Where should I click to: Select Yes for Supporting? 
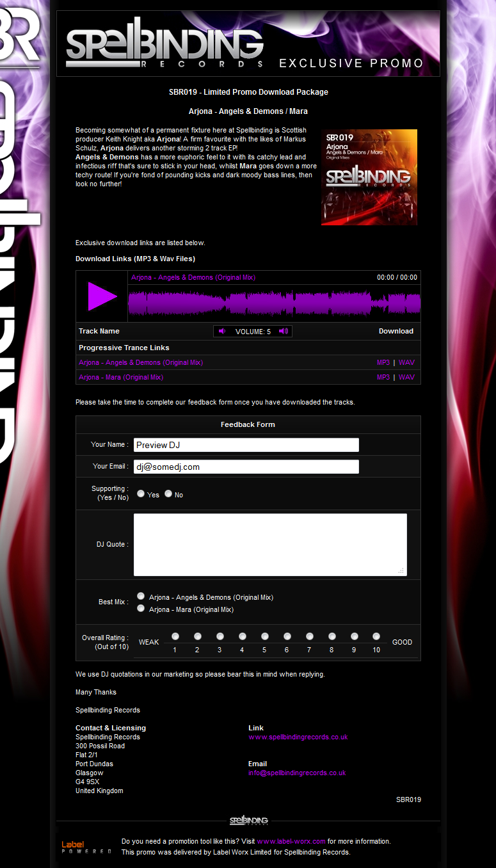click(141, 494)
